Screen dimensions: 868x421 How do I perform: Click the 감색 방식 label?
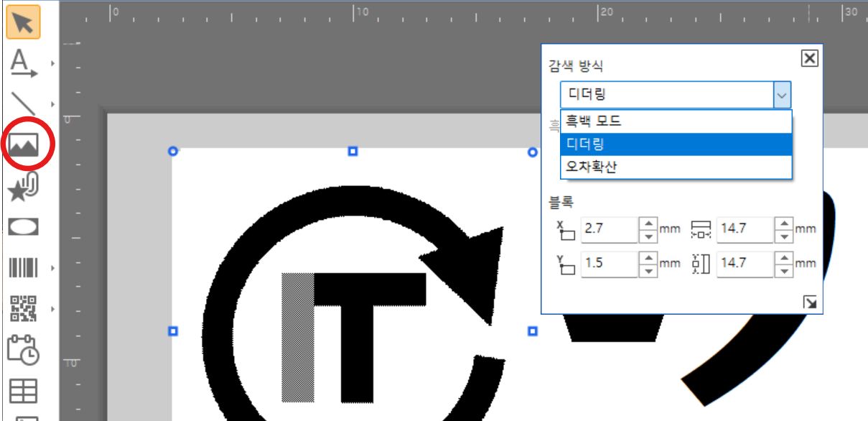[577, 66]
